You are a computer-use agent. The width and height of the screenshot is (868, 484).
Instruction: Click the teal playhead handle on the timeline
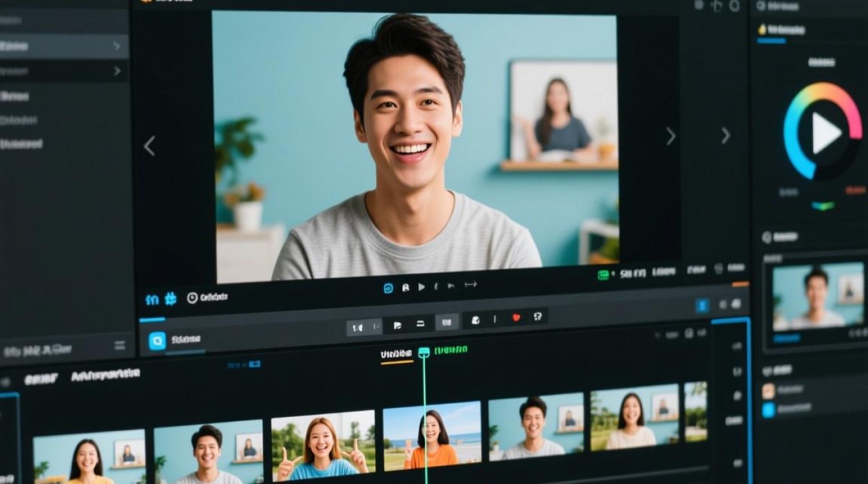[x=424, y=352]
